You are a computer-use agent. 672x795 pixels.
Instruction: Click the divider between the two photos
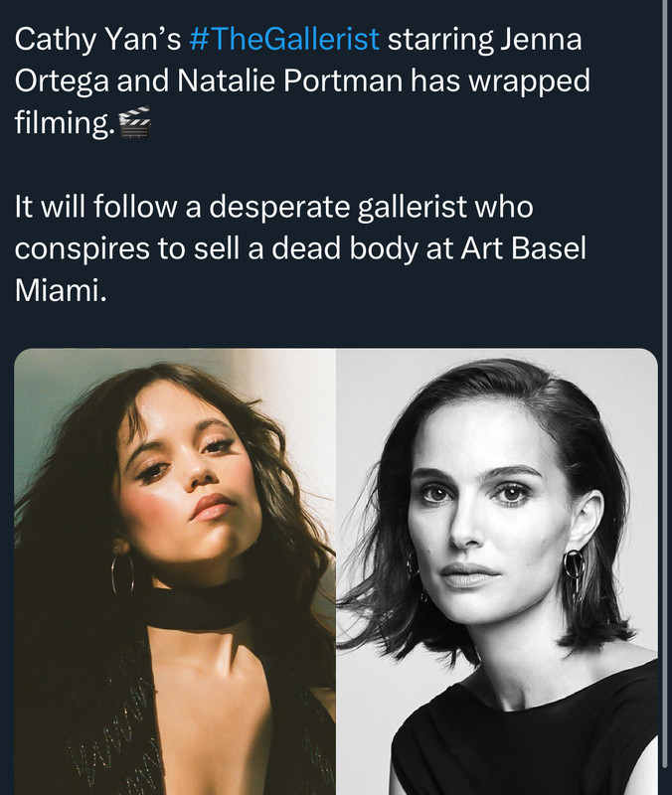click(336, 571)
